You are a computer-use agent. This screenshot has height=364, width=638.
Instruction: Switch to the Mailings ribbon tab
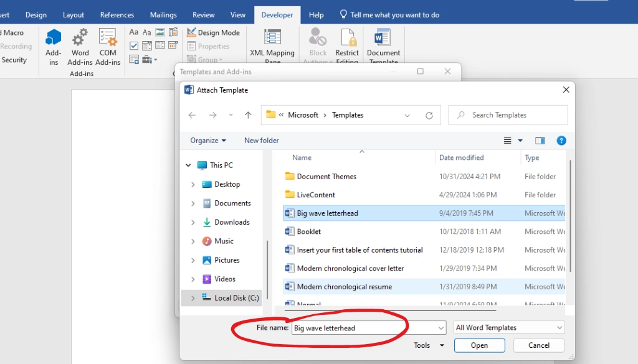pyautogui.click(x=163, y=15)
